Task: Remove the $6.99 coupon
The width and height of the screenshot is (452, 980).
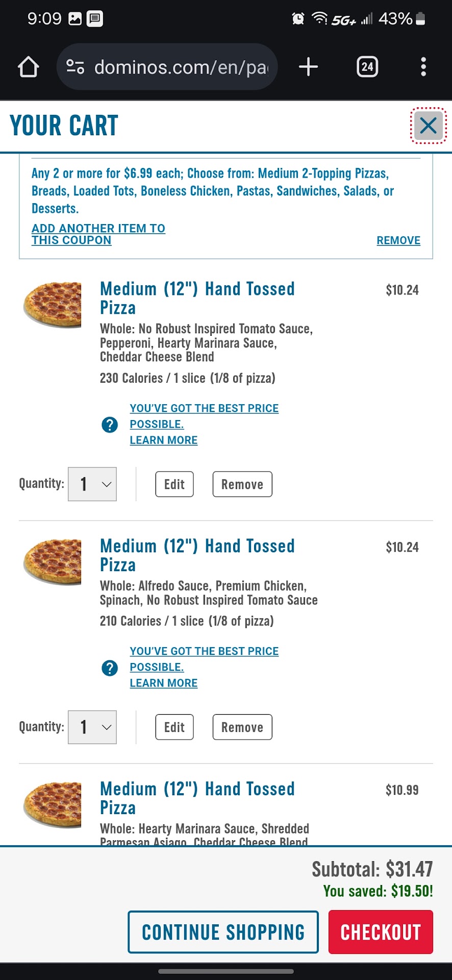Action: 398,240
